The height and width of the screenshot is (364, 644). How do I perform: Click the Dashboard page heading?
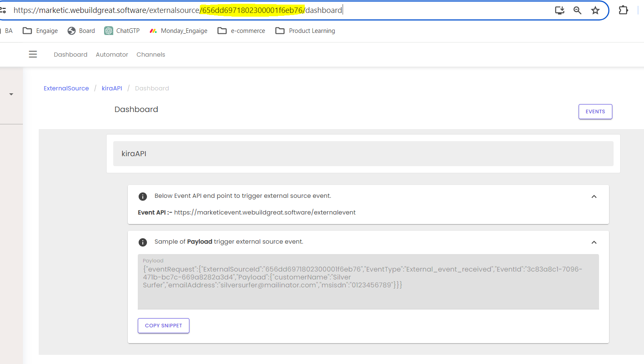pos(136,109)
